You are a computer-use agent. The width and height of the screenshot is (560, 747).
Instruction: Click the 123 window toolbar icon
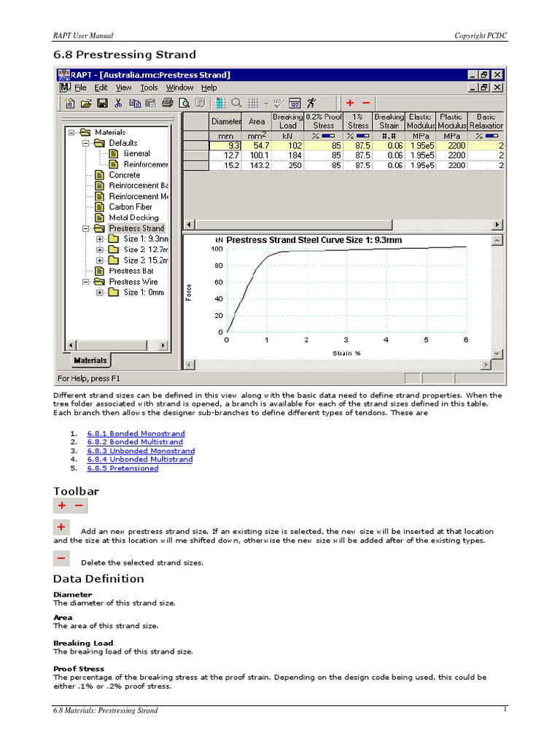[x=295, y=103]
